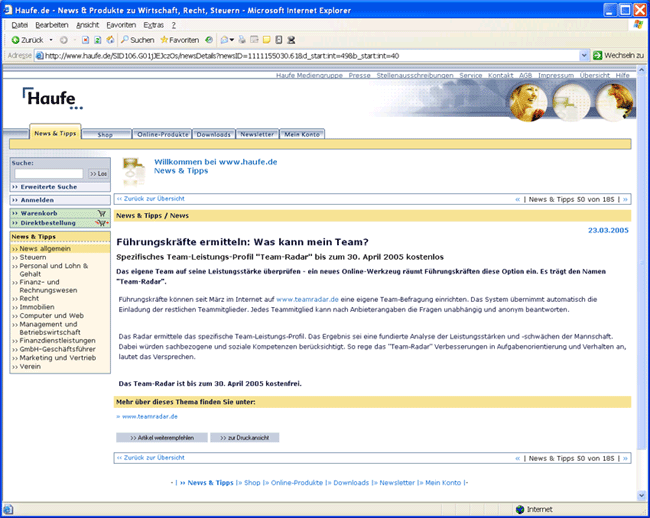Click the Wechseln zu go button
This screenshot has height=518, width=650.
618,56
